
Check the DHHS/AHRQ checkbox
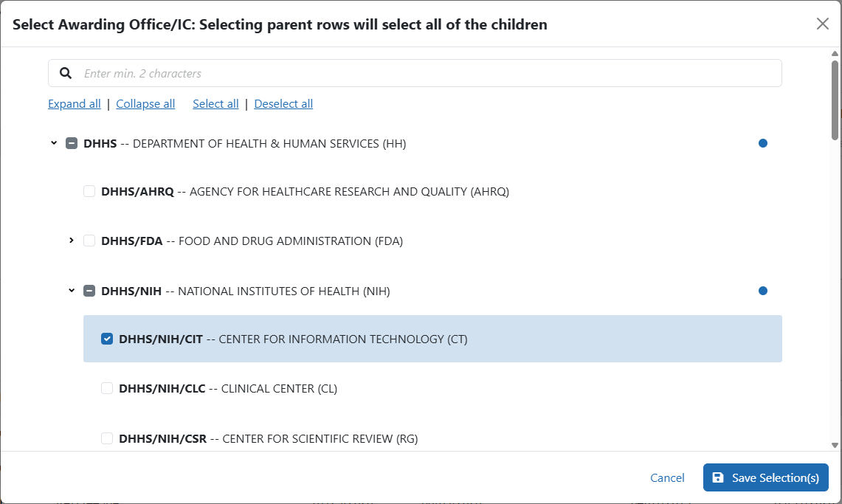pyautogui.click(x=89, y=192)
